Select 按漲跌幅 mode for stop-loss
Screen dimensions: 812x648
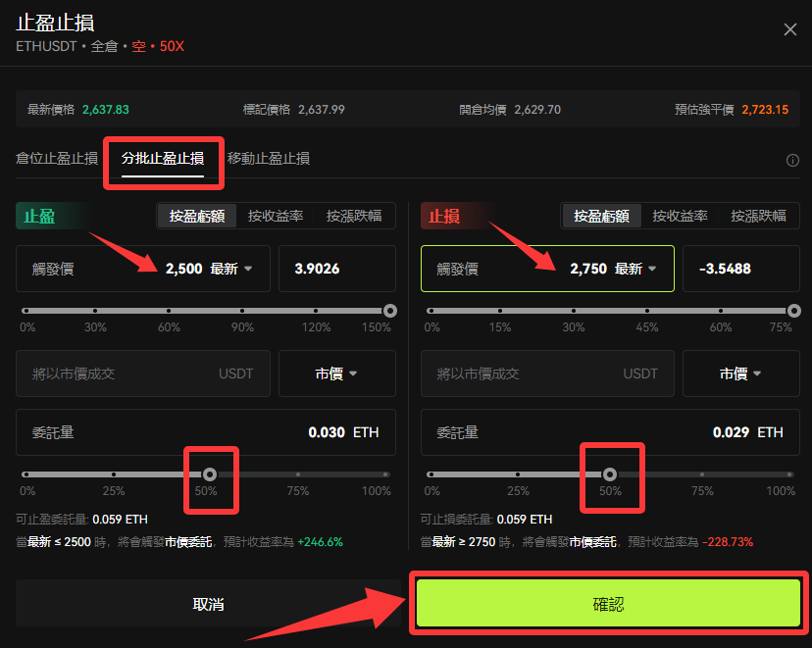tap(759, 216)
